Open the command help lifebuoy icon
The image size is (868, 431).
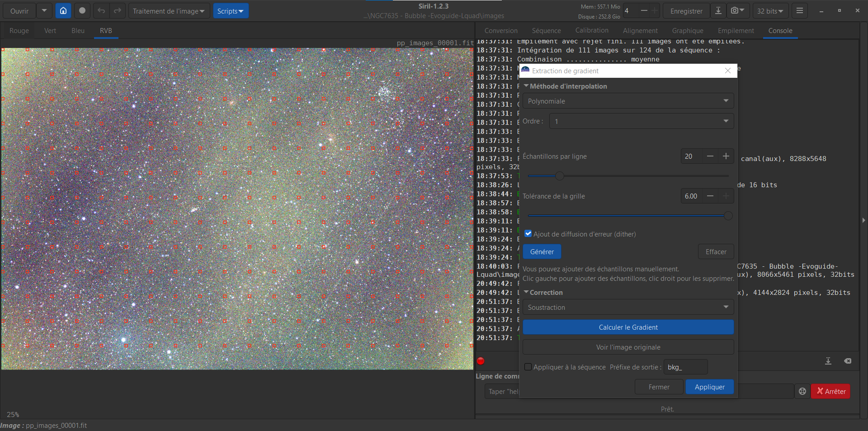tap(802, 392)
